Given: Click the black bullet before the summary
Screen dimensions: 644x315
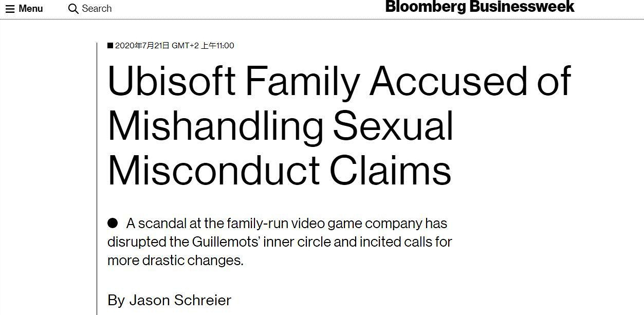Looking at the screenshot, I should pyautogui.click(x=113, y=223).
